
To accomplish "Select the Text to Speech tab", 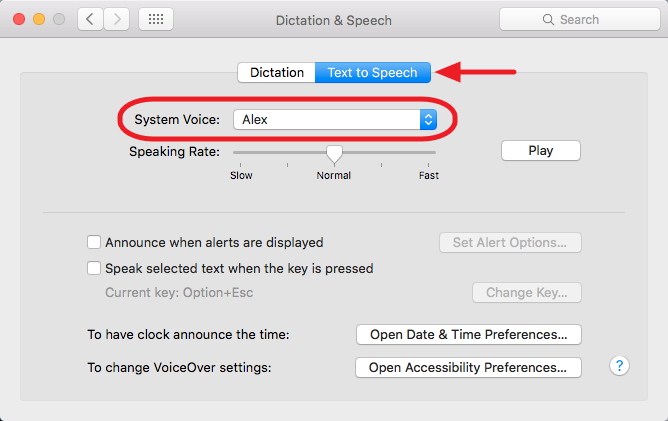I will [373, 72].
